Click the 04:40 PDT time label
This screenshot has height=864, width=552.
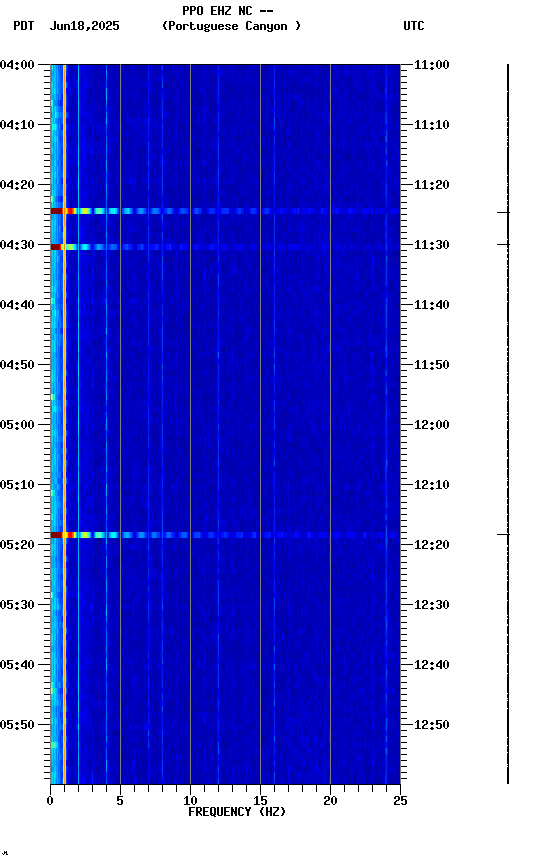click(x=17, y=305)
